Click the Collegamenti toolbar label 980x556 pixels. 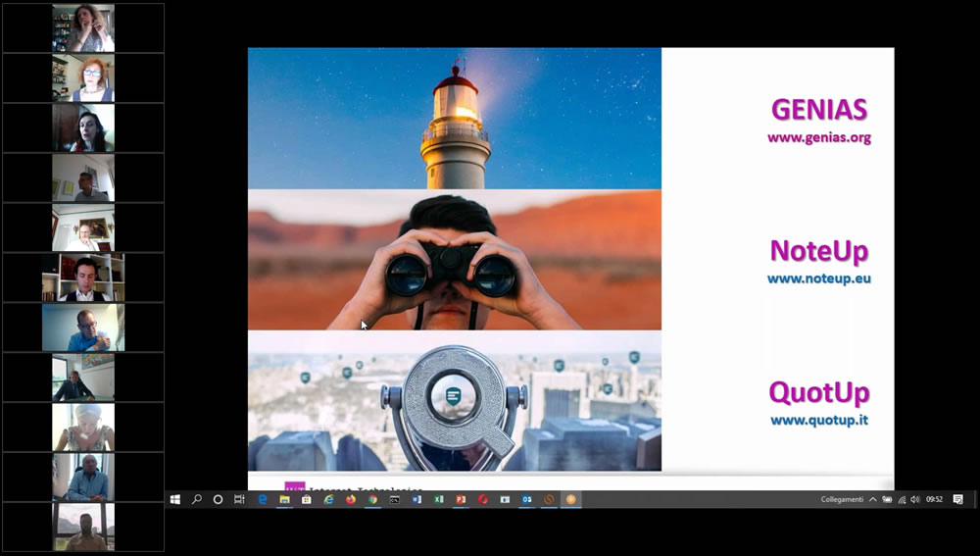point(842,499)
